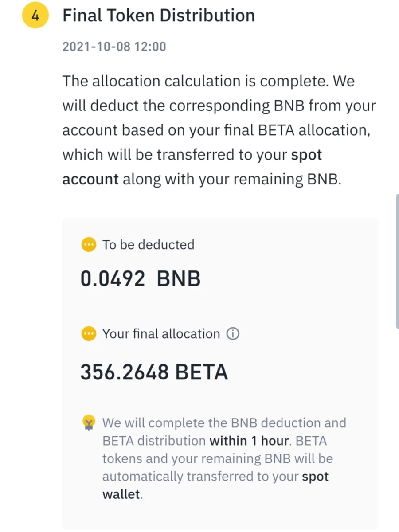Viewport: 399px width, 532px height.
Task: Click the yellow step 4 badge
Action: (35, 16)
